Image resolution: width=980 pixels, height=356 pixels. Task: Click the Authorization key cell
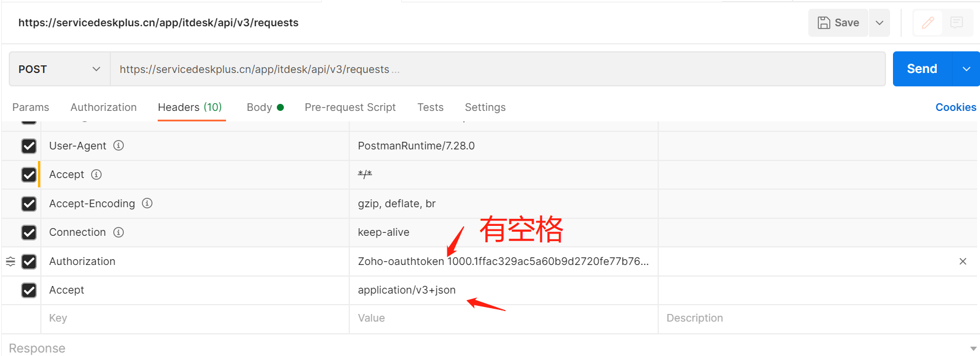195,261
